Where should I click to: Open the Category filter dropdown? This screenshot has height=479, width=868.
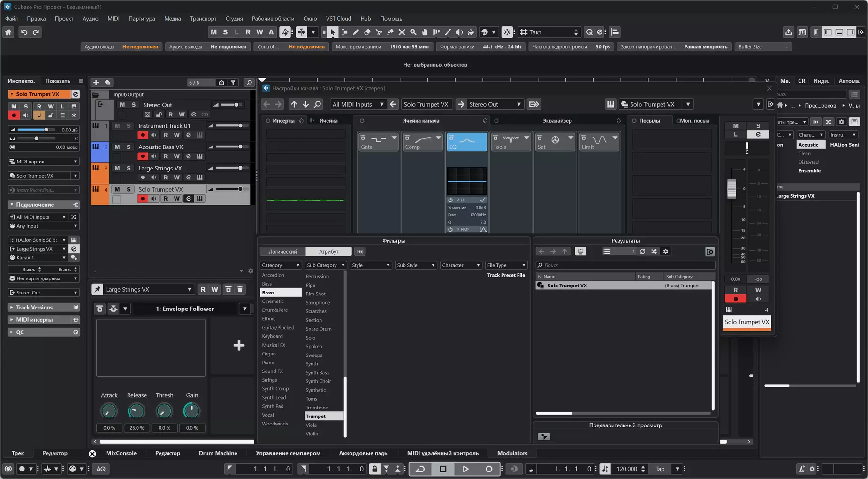280,265
